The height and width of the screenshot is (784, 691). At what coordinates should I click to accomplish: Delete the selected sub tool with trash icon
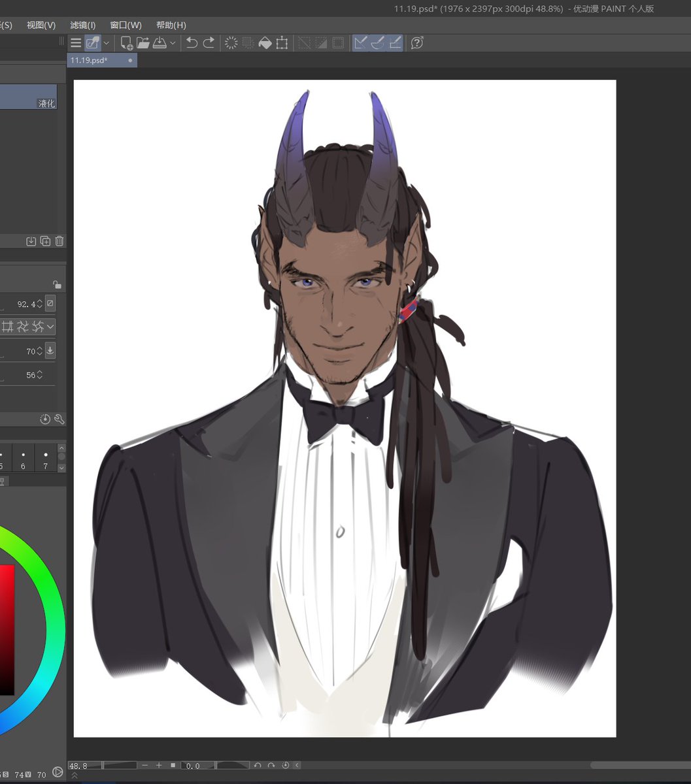[59, 241]
